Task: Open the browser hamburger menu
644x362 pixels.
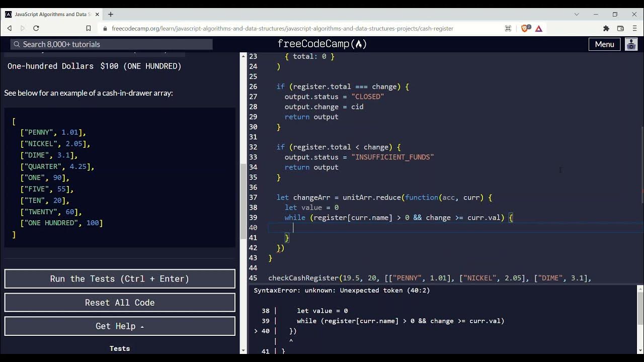Action: [x=634, y=28]
